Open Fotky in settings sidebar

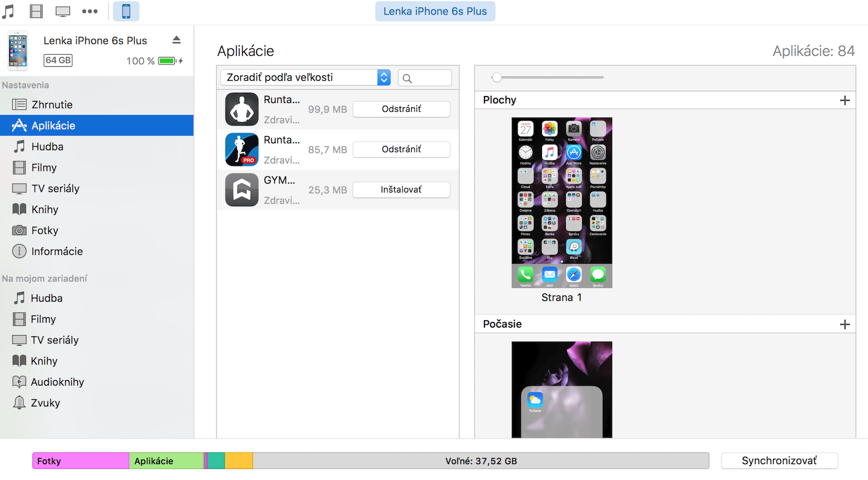pyautogui.click(x=97, y=231)
